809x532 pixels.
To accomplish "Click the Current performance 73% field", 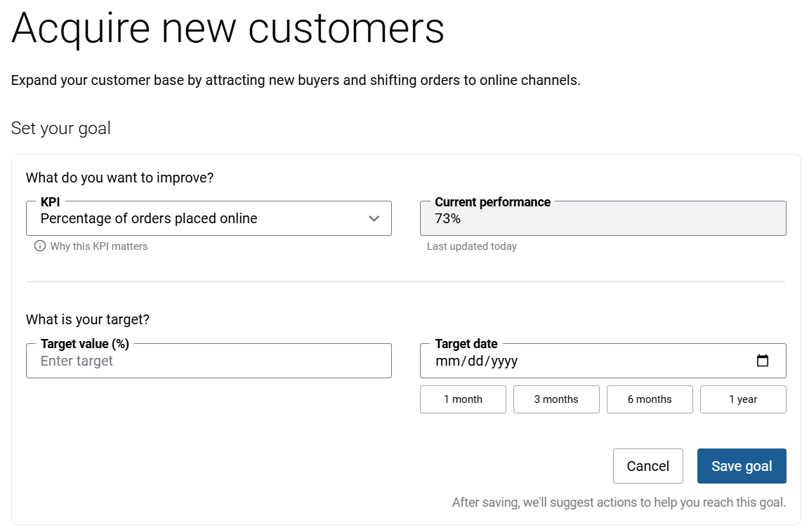I will [x=603, y=218].
